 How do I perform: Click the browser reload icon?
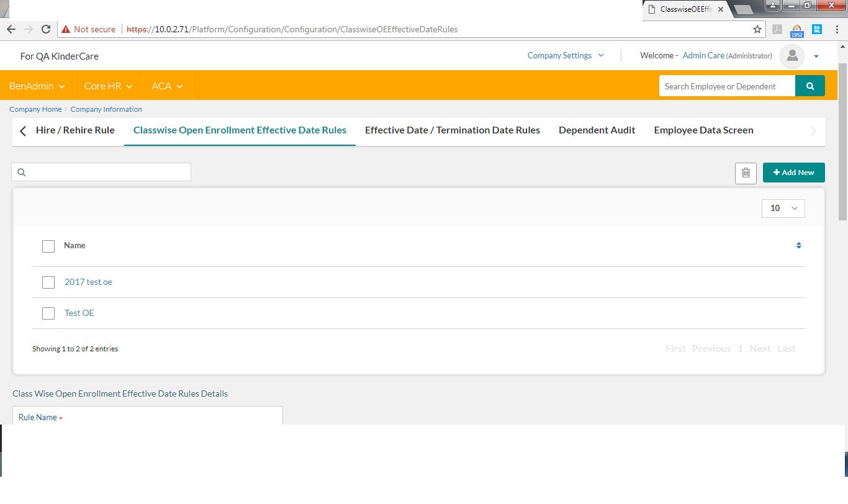tap(46, 29)
